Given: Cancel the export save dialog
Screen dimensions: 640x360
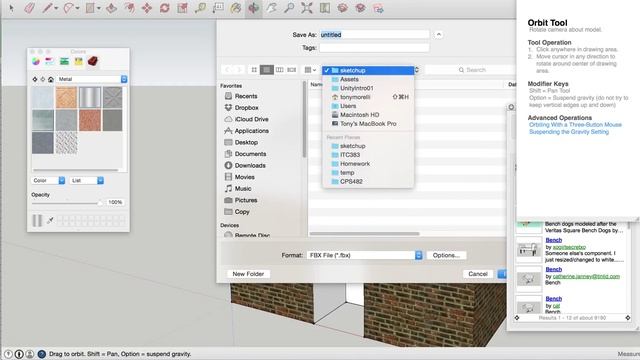Looking at the screenshot, I should point(478,274).
